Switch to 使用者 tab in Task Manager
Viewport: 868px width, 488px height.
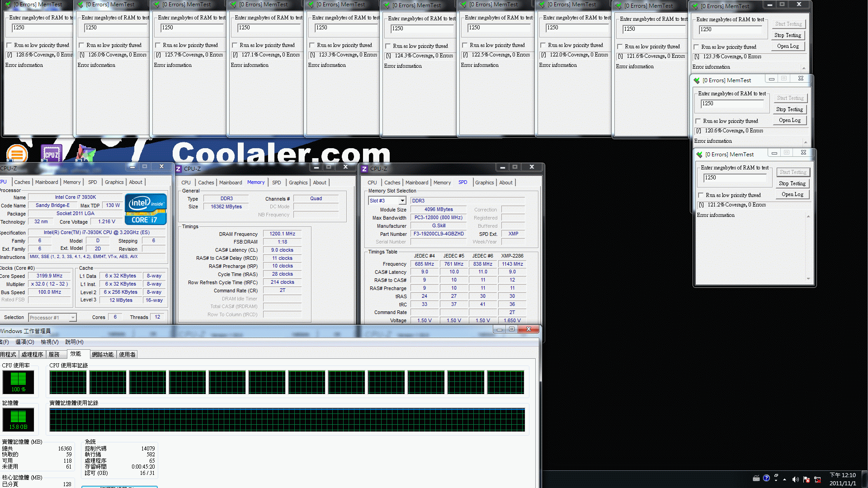(x=127, y=355)
